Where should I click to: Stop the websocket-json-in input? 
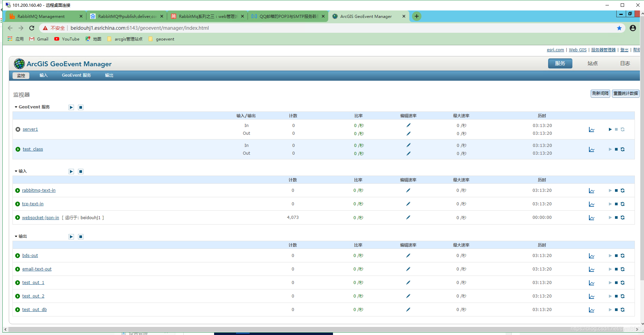pos(616,217)
